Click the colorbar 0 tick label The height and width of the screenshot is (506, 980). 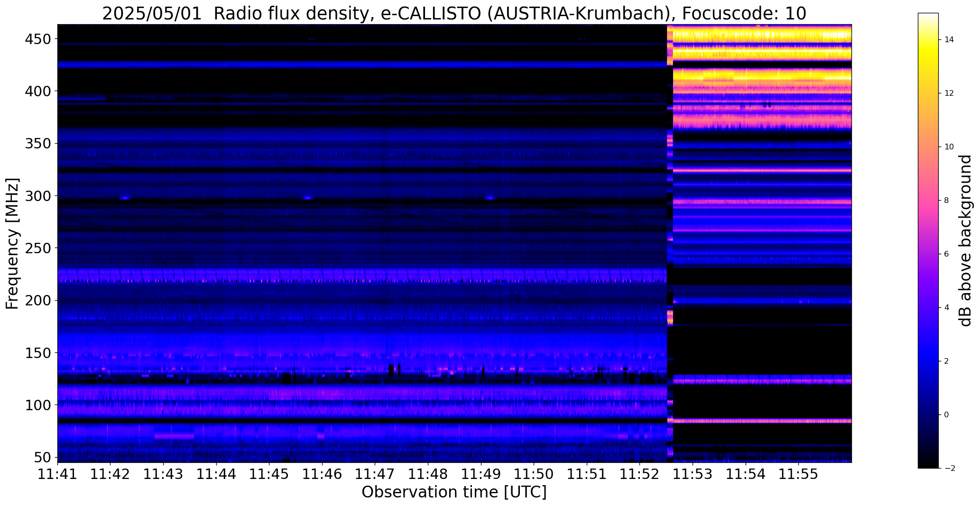click(947, 415)
